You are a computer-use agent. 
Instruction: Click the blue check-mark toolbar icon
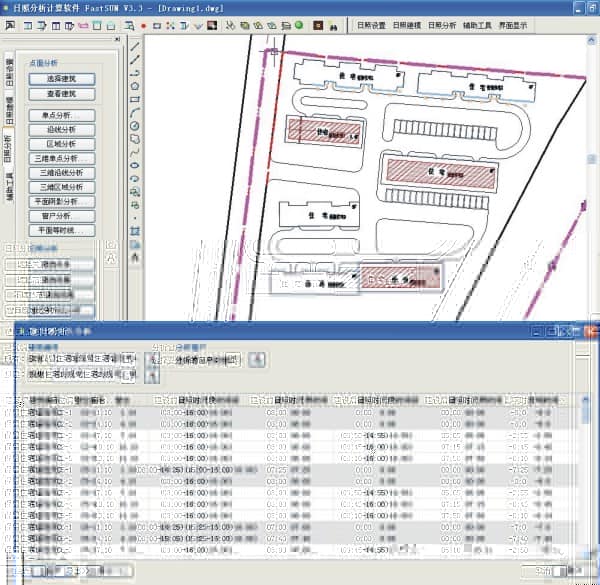pos(198,26)
